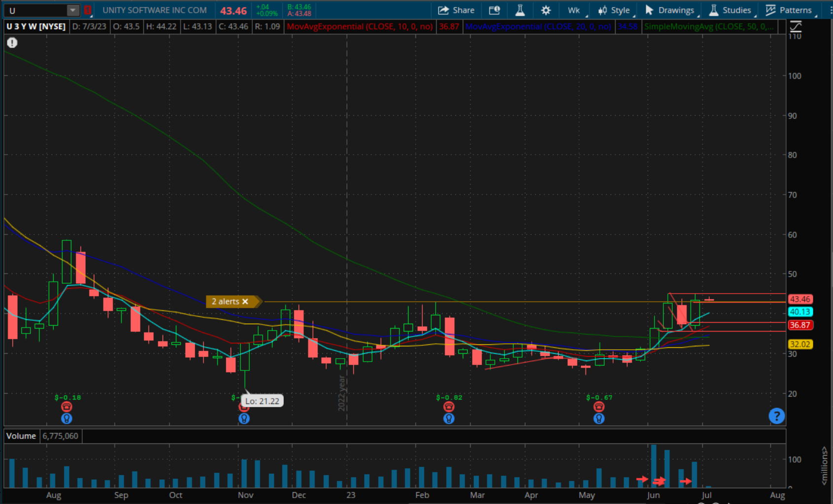The height and width of the screenshot is (504, 833).
Task: Click the red link color icon beside symbol
Action: (87, 10)
